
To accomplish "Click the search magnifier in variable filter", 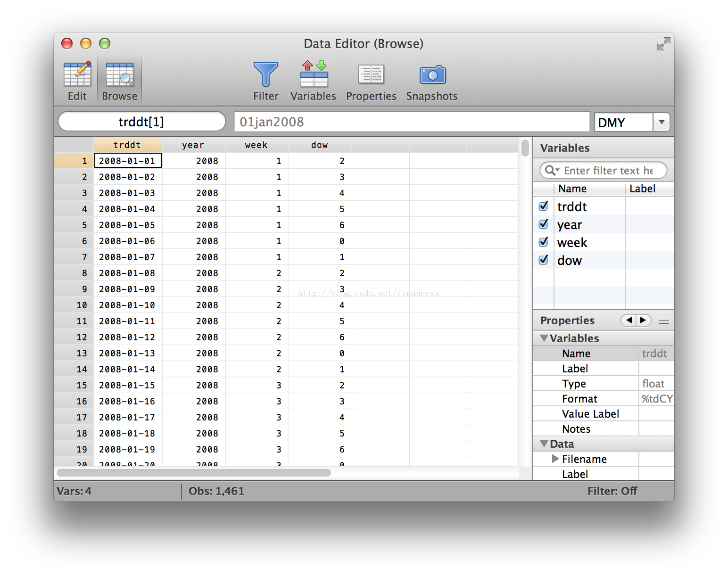I will coord(551,170).
